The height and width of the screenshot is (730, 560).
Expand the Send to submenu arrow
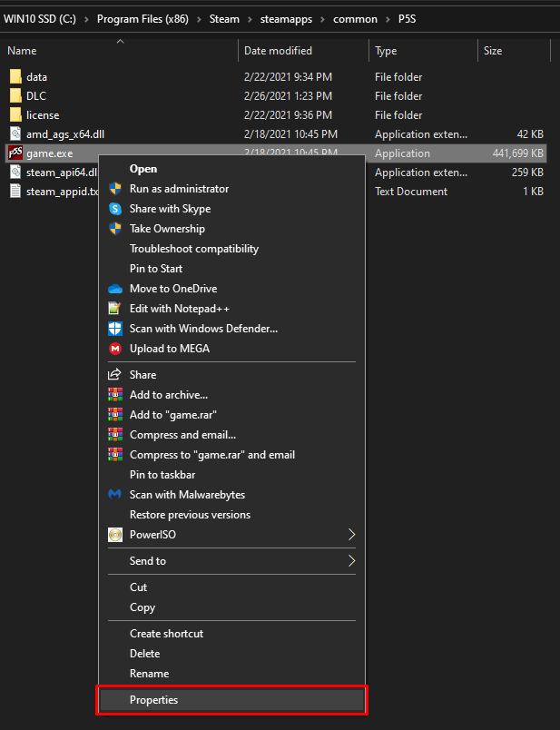pyautogui.click(x=351, y=561)
